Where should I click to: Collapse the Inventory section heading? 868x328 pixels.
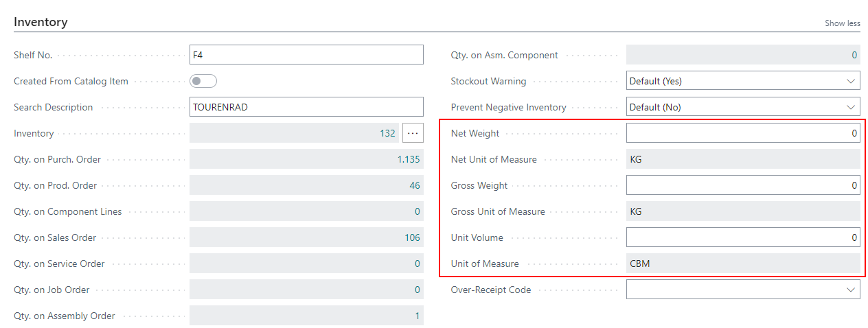[x=41, y=22]
